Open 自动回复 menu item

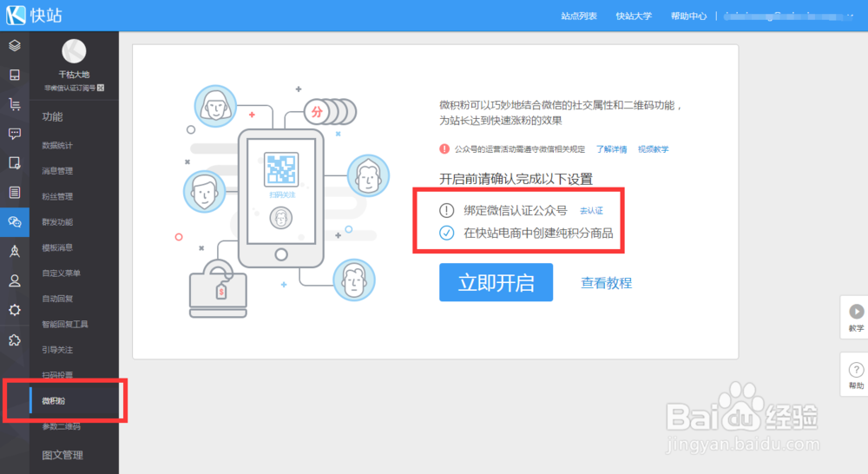(57, 299)
